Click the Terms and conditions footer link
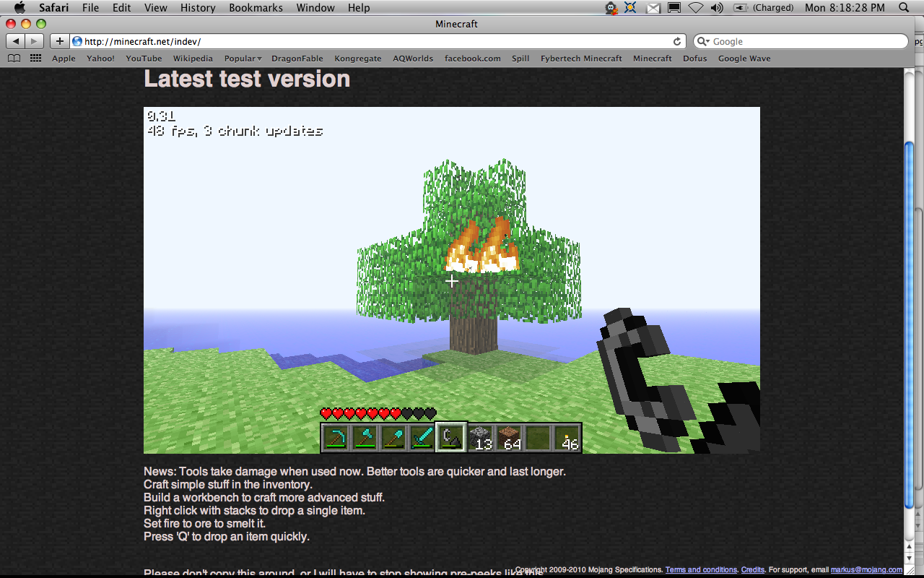The image size is (924, 578). point(701,570)
